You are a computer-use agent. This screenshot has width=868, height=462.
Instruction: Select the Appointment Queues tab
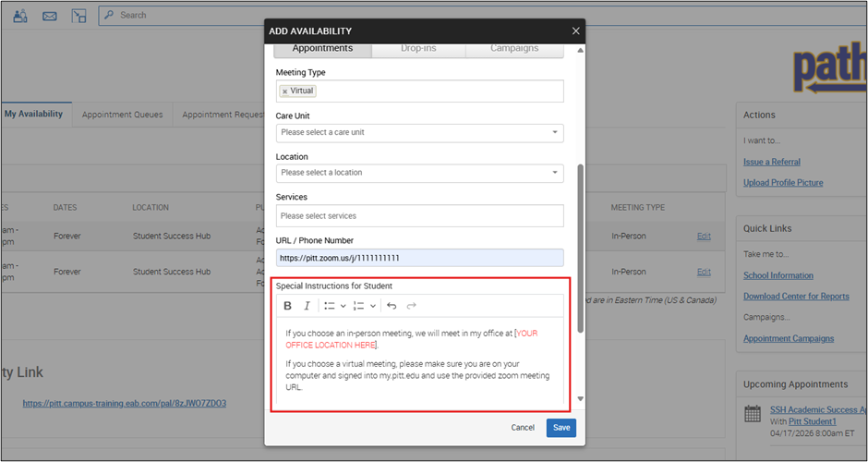(x=122, y=115)
